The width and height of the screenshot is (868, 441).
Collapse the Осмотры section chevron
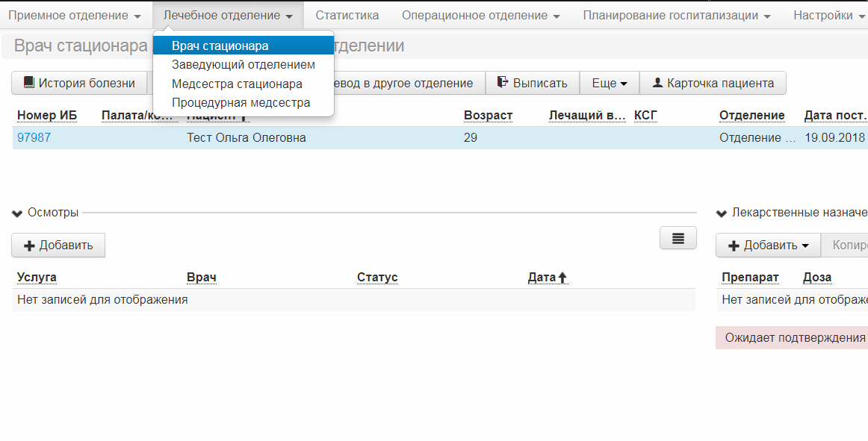[17, 213]
